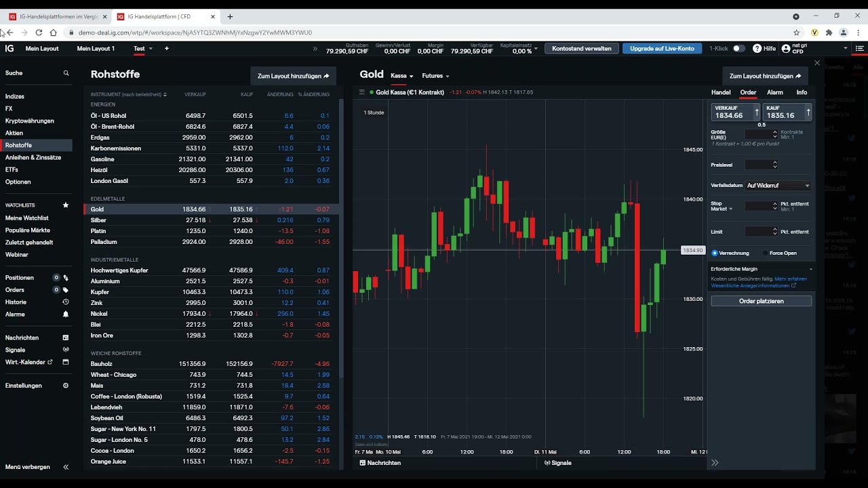
Task: Select the Verrechnung radio button
Action: 715,253
